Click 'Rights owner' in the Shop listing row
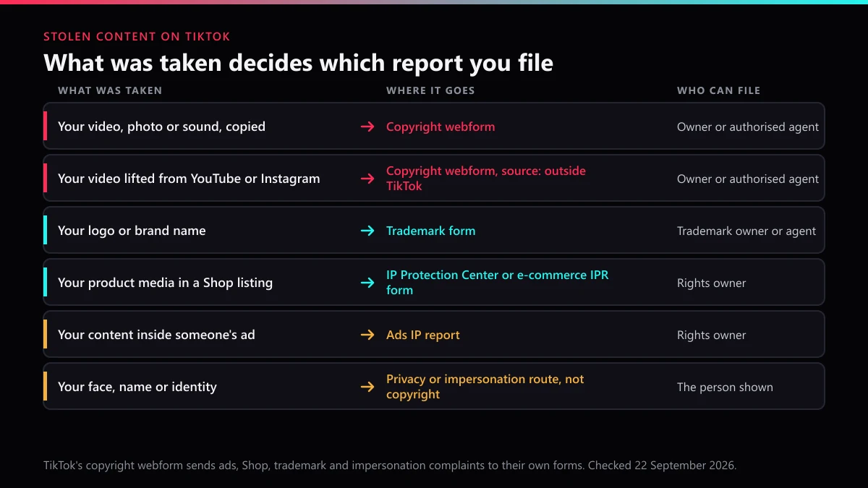The height and width of the screenshot is (488, 868). click(x=712, y=283)
